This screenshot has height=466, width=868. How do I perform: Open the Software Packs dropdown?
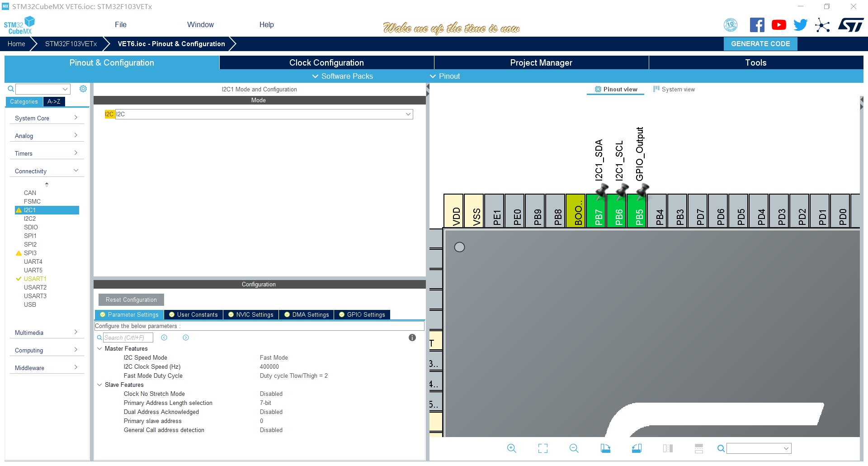343,76
